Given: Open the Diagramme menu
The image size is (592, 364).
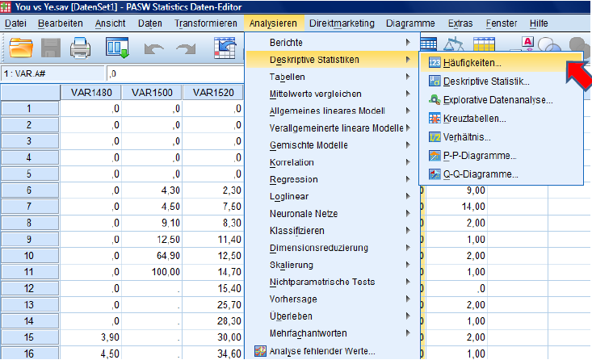Looking at the screenshot, I should click(x=410, y=23).
